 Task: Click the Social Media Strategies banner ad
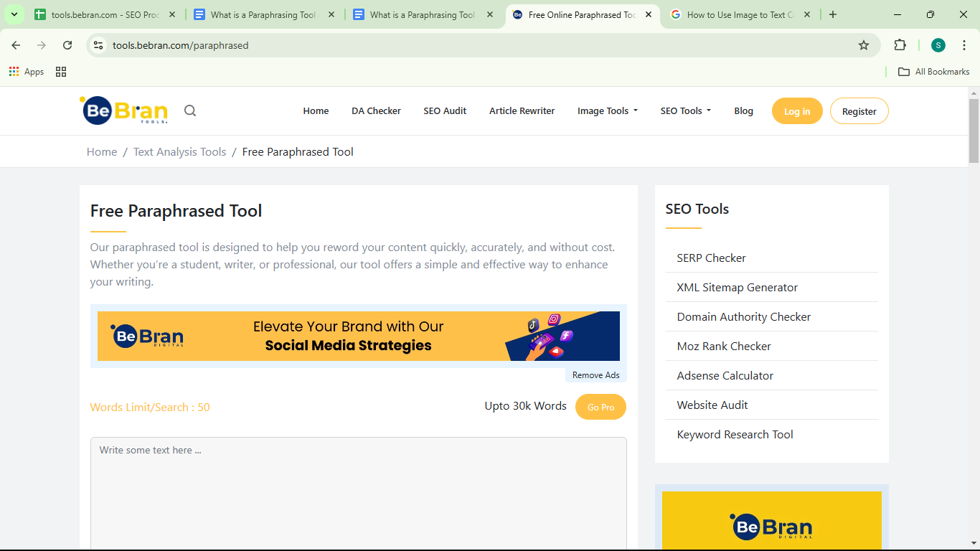(359, 336)
